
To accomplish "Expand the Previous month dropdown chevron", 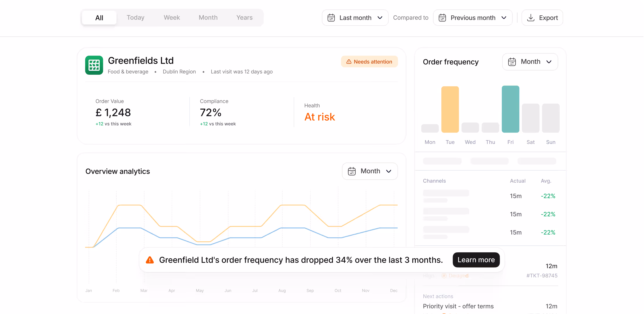I will pos(504,18).
